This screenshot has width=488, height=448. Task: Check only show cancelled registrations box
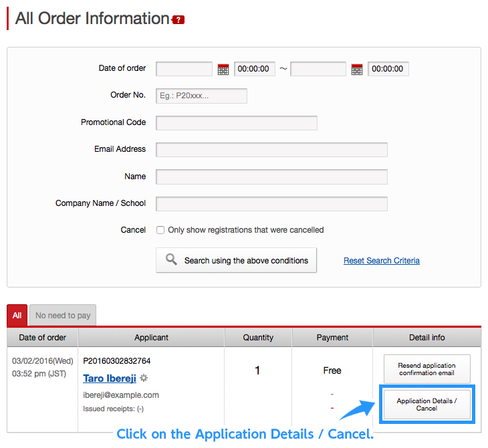point(160,230)
